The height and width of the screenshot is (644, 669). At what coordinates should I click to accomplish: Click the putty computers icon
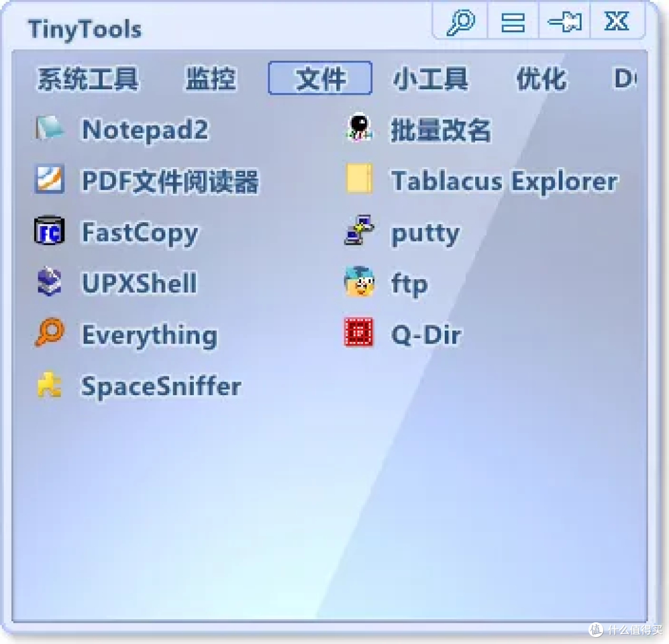coord(359,230)
